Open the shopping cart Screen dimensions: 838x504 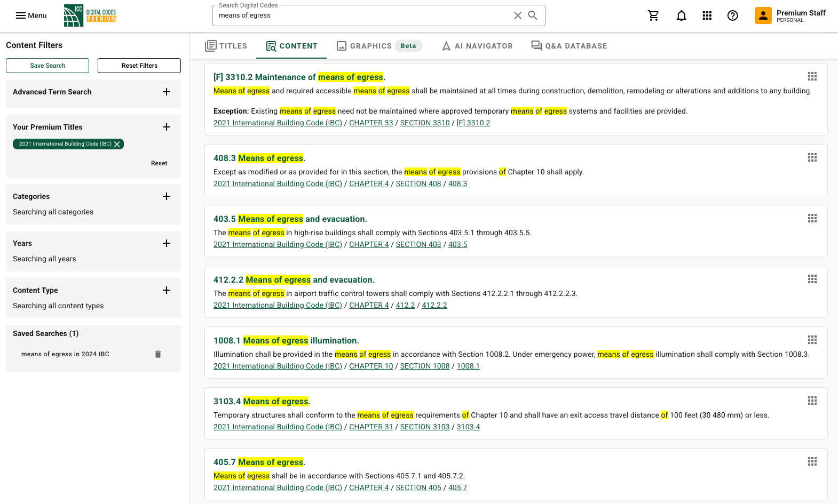click(x=653, y=15)
